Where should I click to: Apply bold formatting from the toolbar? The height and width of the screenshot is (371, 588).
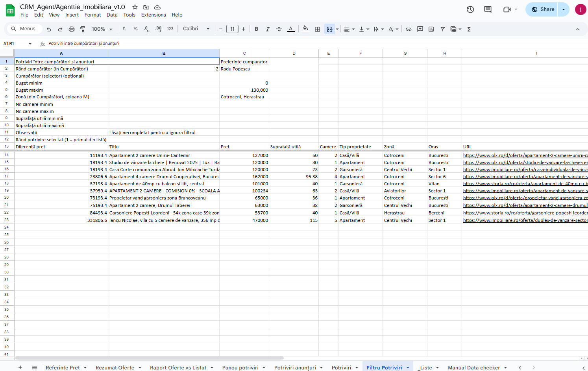pyautogui.click(x=257, y=29)
